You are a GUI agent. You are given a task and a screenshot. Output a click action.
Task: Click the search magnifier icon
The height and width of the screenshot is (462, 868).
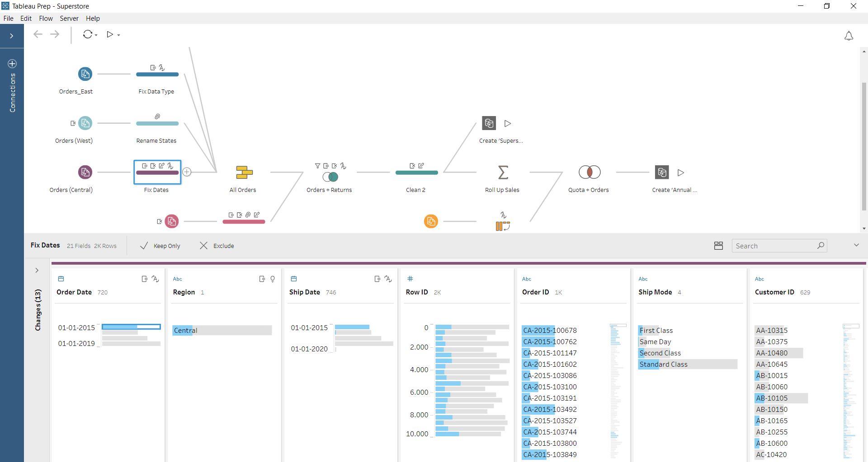pos(821,246)
